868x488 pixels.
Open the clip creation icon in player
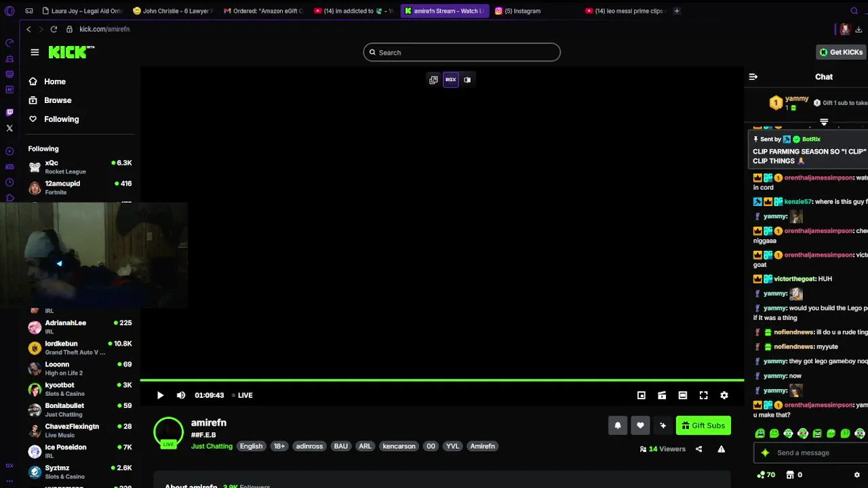coord(662,395)
